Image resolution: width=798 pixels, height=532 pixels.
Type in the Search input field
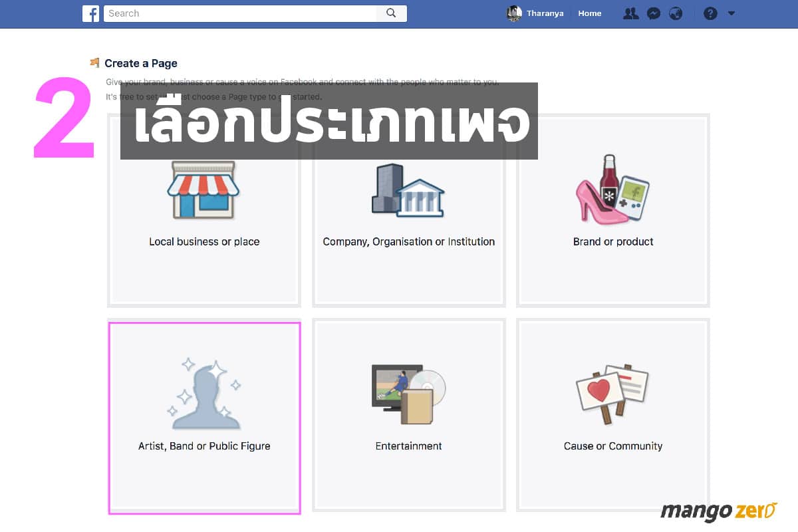pyautogui.click(x=239, y=13)
